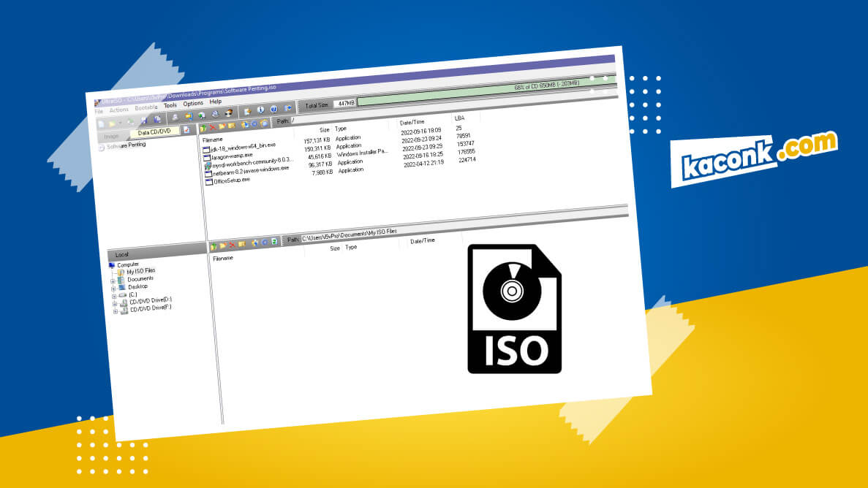Screen dimensions: 868x488
Task: Click the image pane Up arrow icon
Action: click(203, 129)
